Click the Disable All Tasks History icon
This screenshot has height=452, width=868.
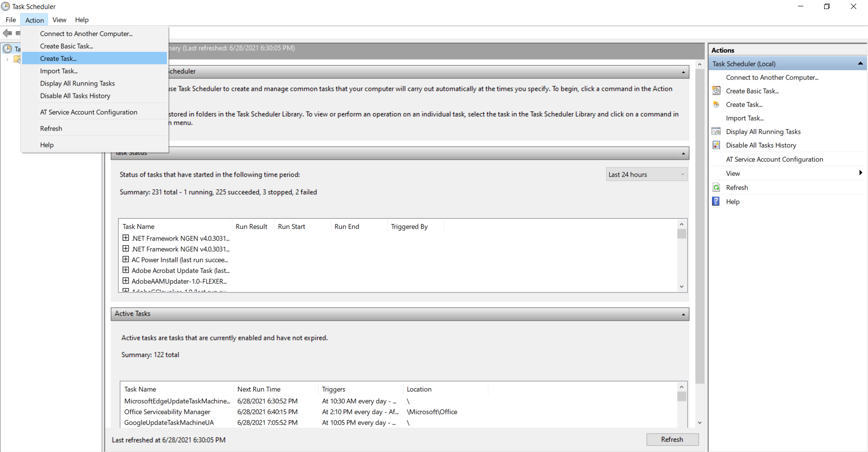point(717,145)
